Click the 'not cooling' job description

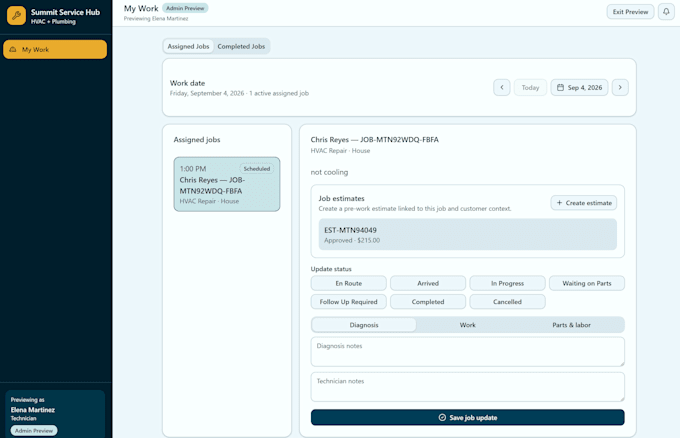[x=329, y=172]
